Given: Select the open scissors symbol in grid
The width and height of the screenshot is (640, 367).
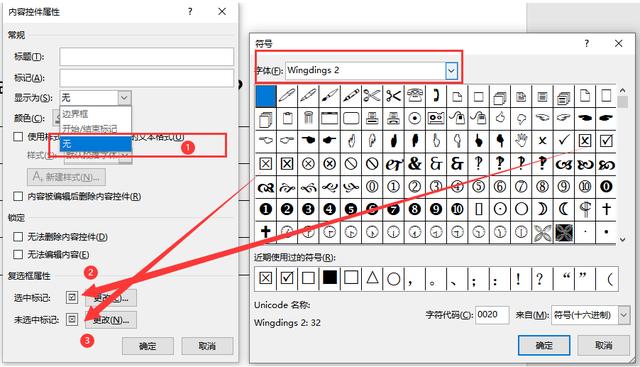Looking at the screenshot, I should pos(372,96).
